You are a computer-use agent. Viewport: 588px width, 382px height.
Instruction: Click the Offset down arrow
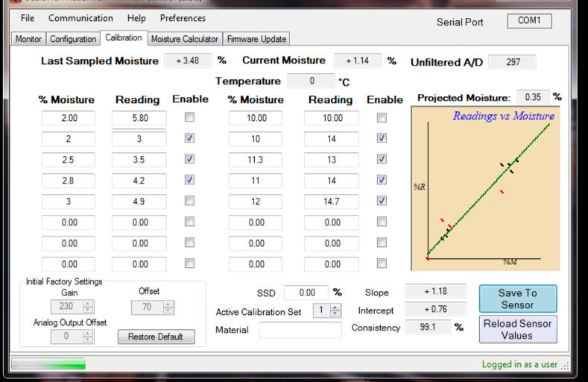[x=168, y=310]
